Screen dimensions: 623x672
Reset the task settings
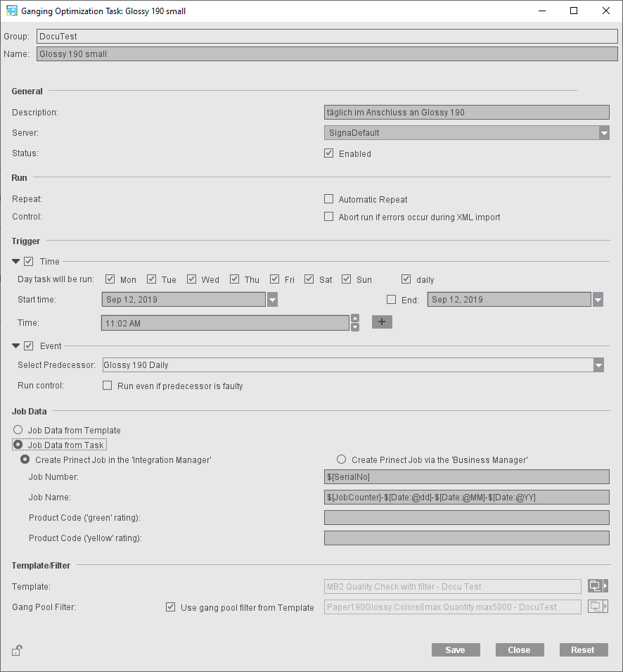point(584,649)
